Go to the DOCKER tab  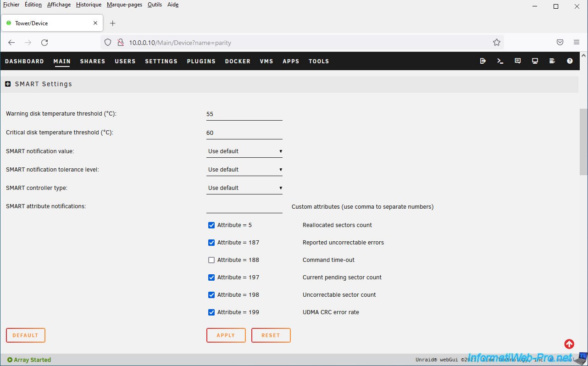click(x=238, y=61)
